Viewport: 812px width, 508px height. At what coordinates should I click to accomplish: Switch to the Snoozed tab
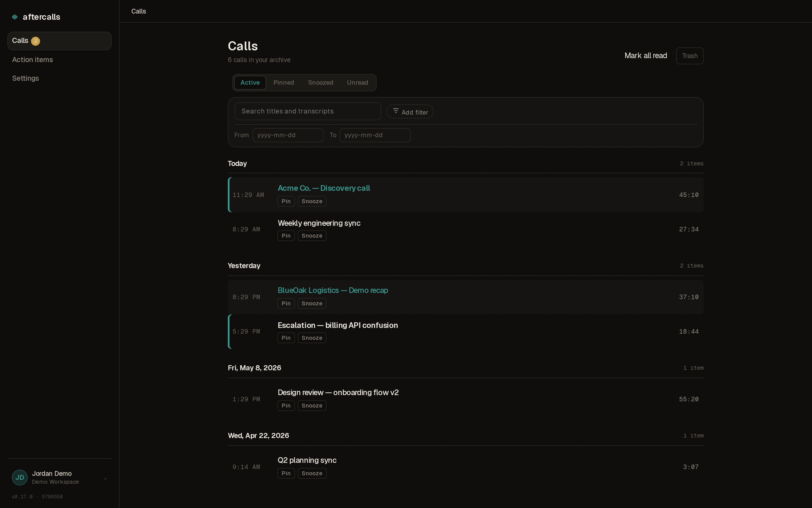click(x=321, y=83)
